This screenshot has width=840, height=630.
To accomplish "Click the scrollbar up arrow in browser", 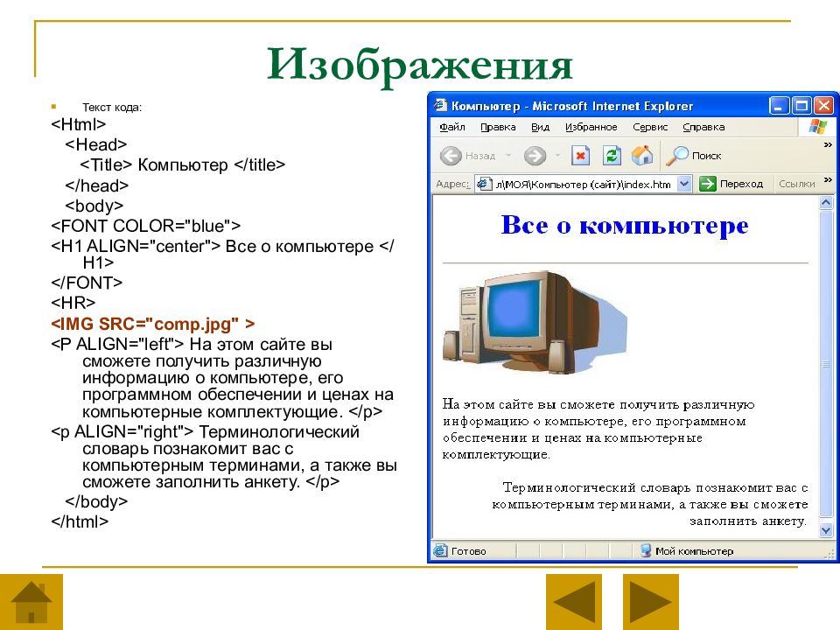I will [x=826, y=202].
